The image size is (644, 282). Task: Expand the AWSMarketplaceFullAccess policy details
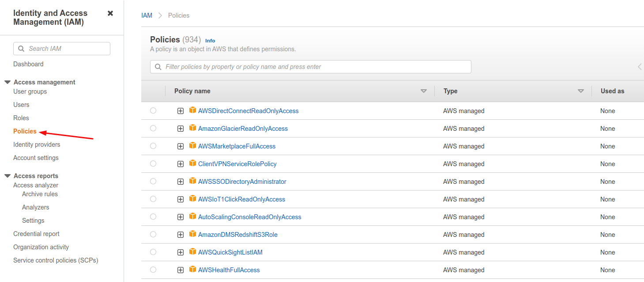(x=181, y=146)
